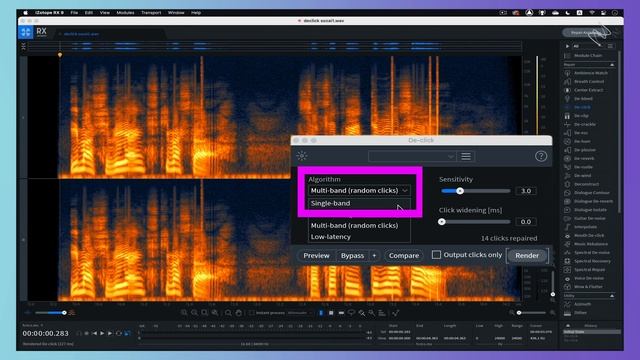
Task: Click the Compare button
Action: tap(404, 256)
